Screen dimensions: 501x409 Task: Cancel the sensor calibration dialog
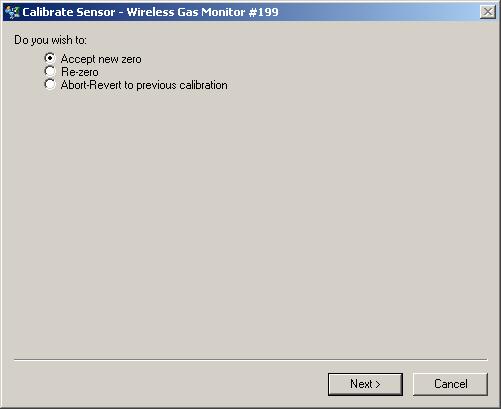coord(450,384)
